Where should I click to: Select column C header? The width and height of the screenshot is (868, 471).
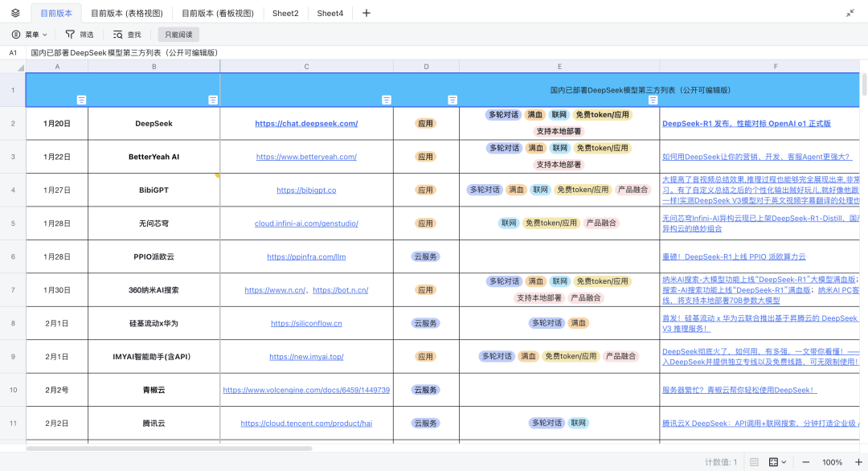click(x=307, y=67)
